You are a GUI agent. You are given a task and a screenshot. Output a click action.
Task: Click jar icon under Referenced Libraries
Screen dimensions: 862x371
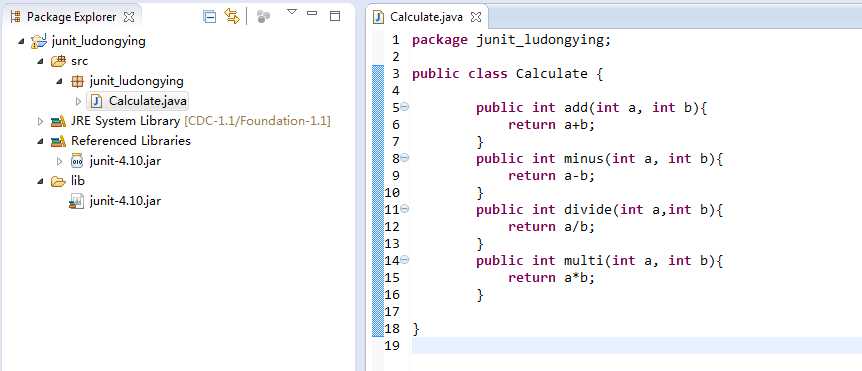(x=78, y=161)
